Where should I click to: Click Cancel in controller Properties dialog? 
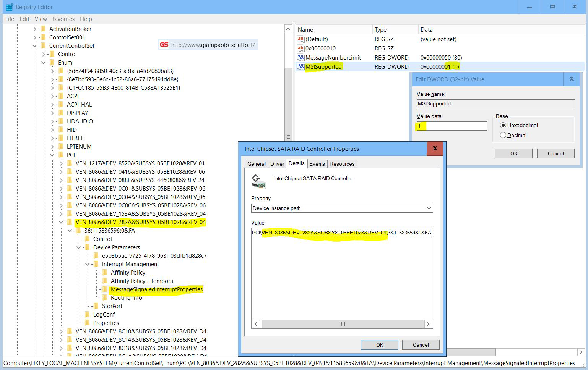[421, 345]
